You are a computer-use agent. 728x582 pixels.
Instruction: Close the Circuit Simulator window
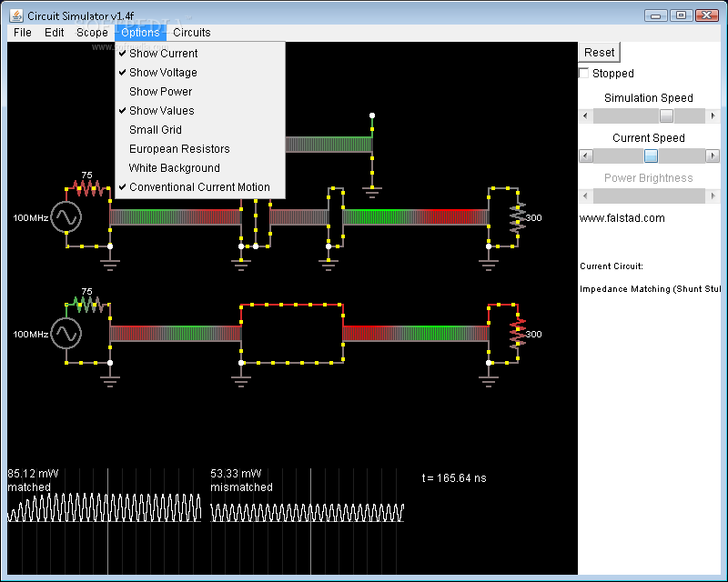707,15
